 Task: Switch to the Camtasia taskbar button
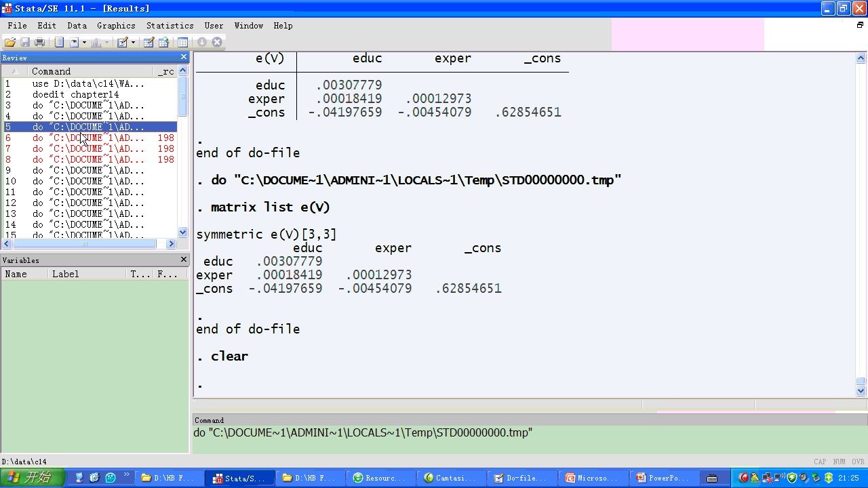pos(452,478)
